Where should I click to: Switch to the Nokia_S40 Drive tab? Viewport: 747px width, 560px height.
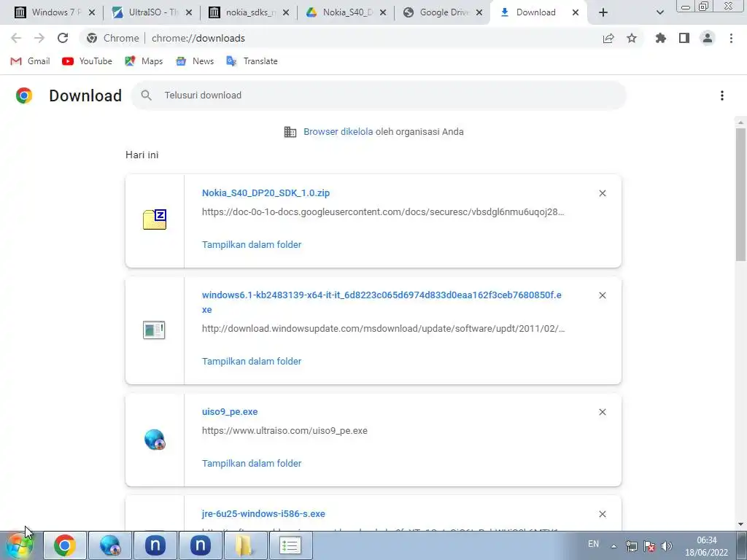point(346,12)
